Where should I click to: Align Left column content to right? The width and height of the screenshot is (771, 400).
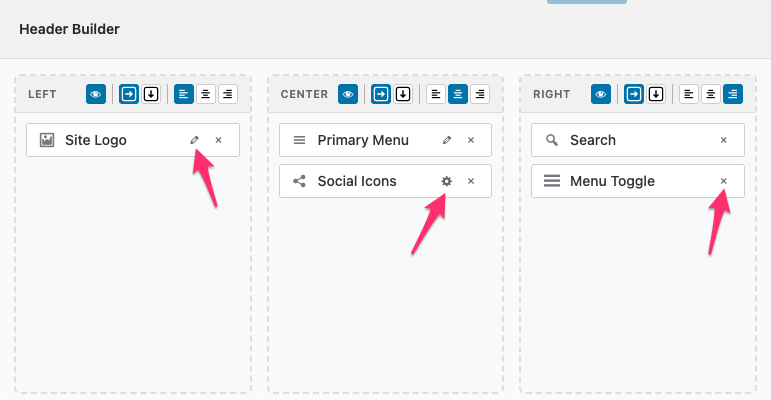point(228,94)
